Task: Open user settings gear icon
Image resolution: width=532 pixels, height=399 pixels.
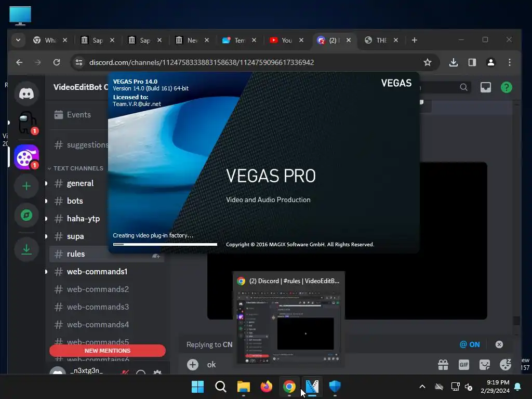Action: pos(157,373)
